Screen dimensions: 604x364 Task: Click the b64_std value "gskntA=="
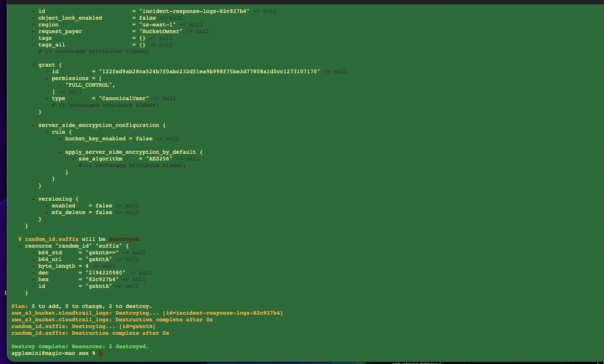click(x=102, y=252)
